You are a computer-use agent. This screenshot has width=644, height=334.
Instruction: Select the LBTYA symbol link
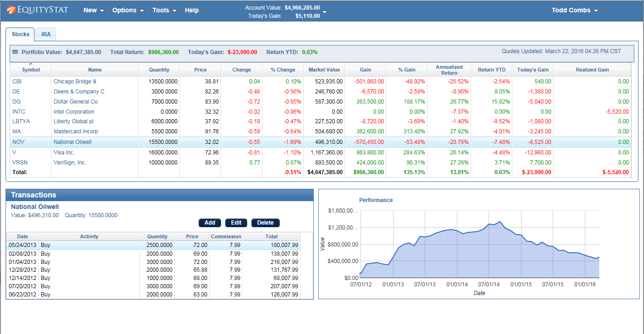(21, 121)
